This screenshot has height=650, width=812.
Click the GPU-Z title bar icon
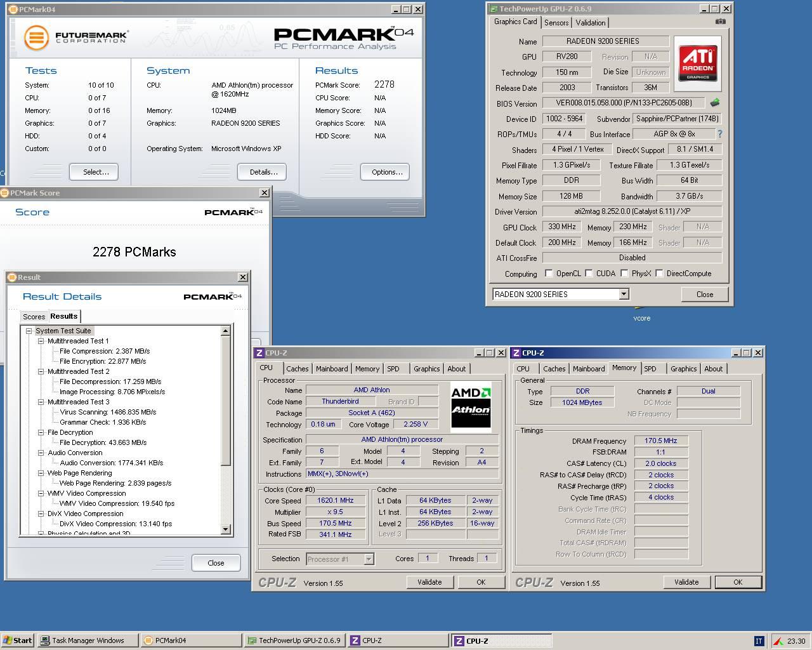click(x=493, y=9)
